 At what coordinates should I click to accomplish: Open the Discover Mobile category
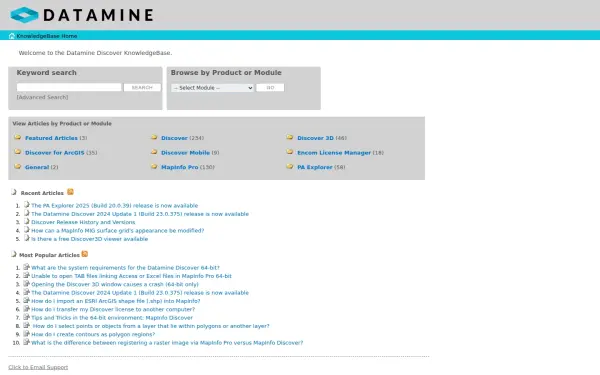pyautogui.click(x=186, y=153)
